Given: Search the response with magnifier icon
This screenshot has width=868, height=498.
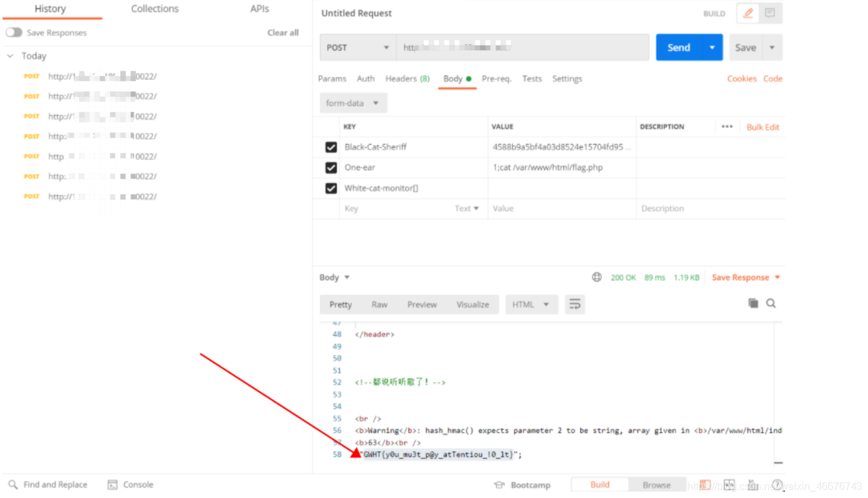Looking at the screenshot, I should (x=771, y=303).
